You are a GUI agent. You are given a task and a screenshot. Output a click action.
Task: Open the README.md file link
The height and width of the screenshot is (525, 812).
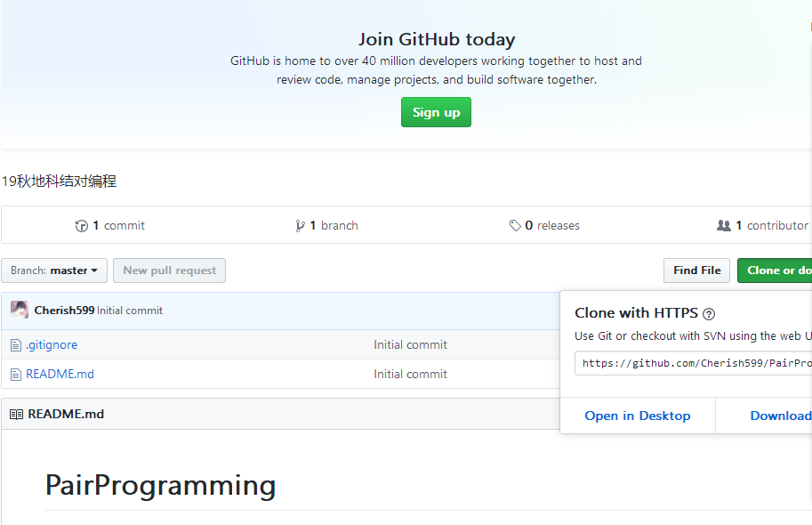[x=60, y=374]
